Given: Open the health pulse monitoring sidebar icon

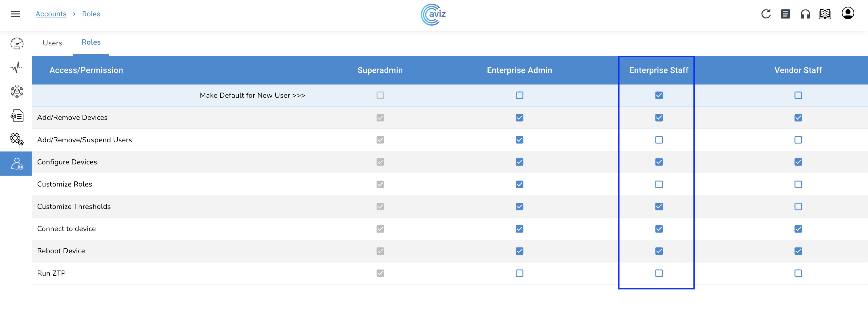Looking at the screenshot, I should coord(16,67).
